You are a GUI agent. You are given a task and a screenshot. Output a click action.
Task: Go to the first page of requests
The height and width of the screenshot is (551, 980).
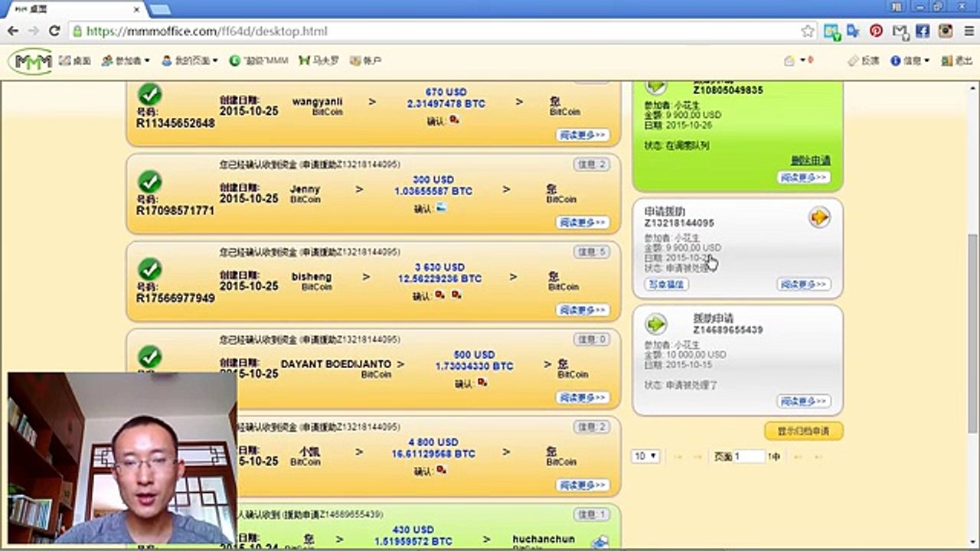pos(678,457)
